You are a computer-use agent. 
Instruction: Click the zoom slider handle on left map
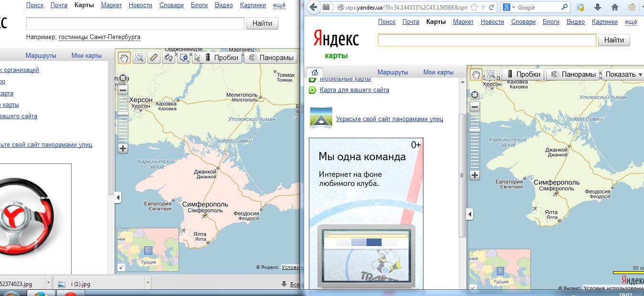tap(123, 113)
